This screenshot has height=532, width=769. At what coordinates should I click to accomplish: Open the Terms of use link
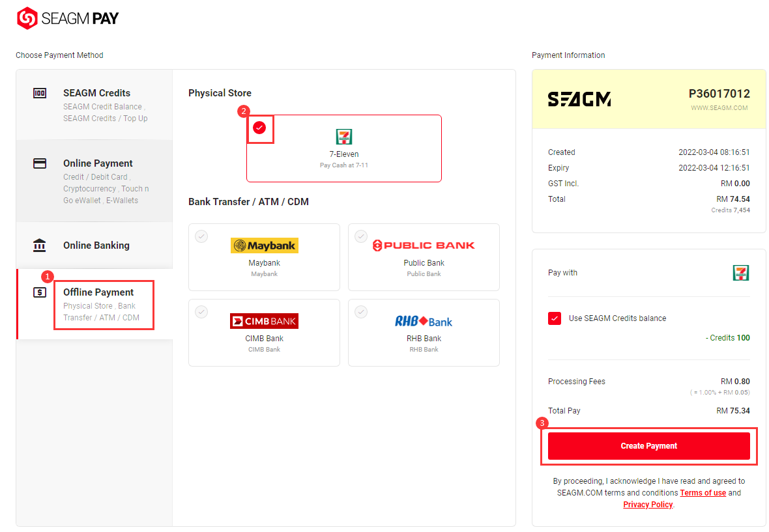click(703, 493)
